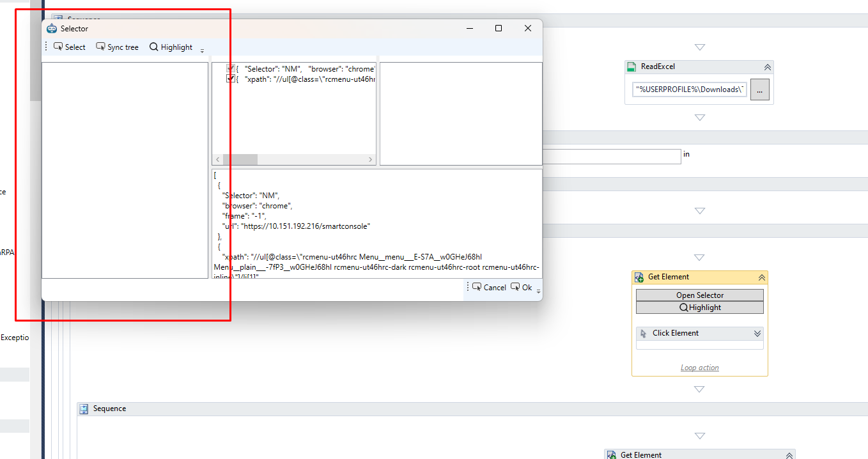The image size is (868, 459).
Task: Select the Sequence header below Get Element activity
Action: [x=472, y=409]
